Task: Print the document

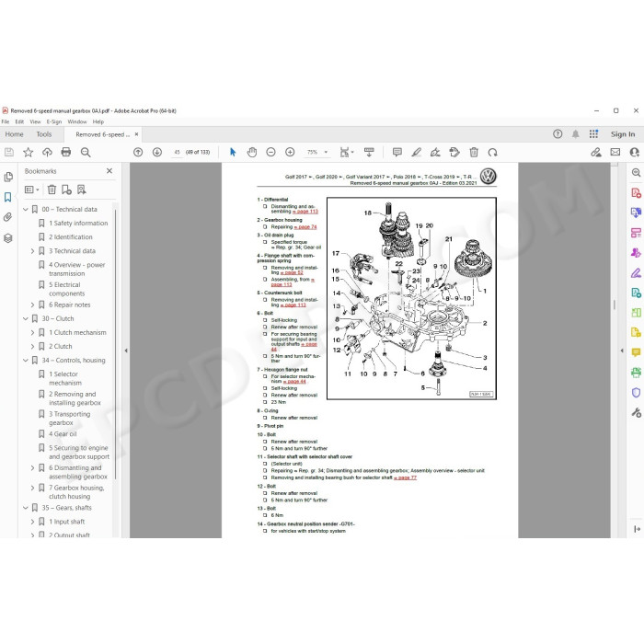Action: [x=65, y=153]
